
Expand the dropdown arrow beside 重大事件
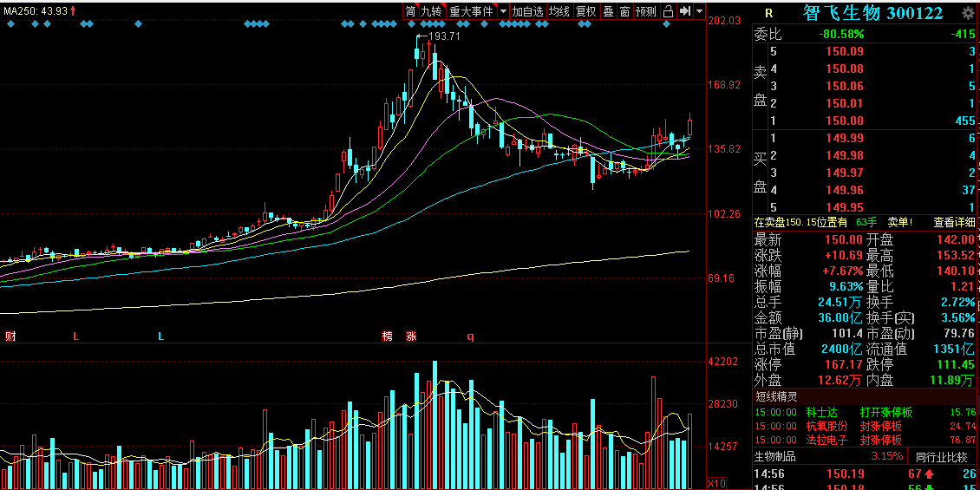[504, 10]
